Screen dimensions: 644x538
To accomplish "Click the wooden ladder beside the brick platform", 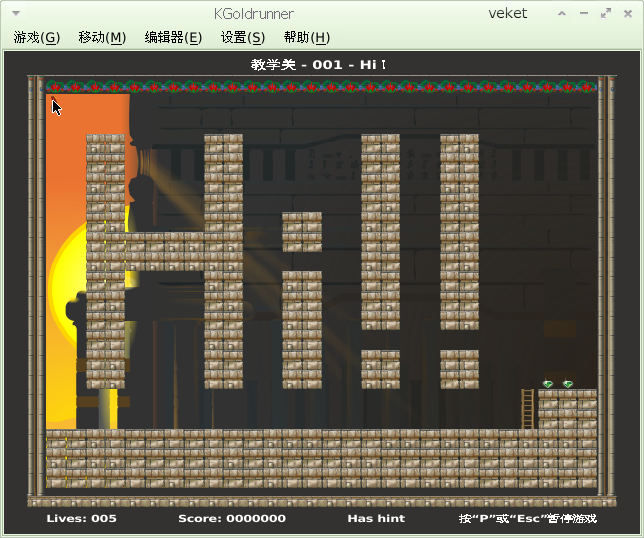I will tap(528, 409).
